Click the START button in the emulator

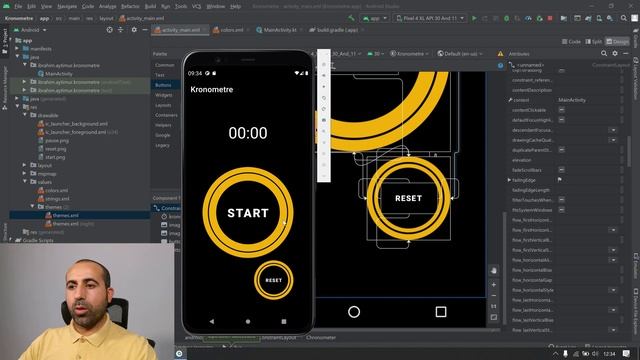[248, 213]
